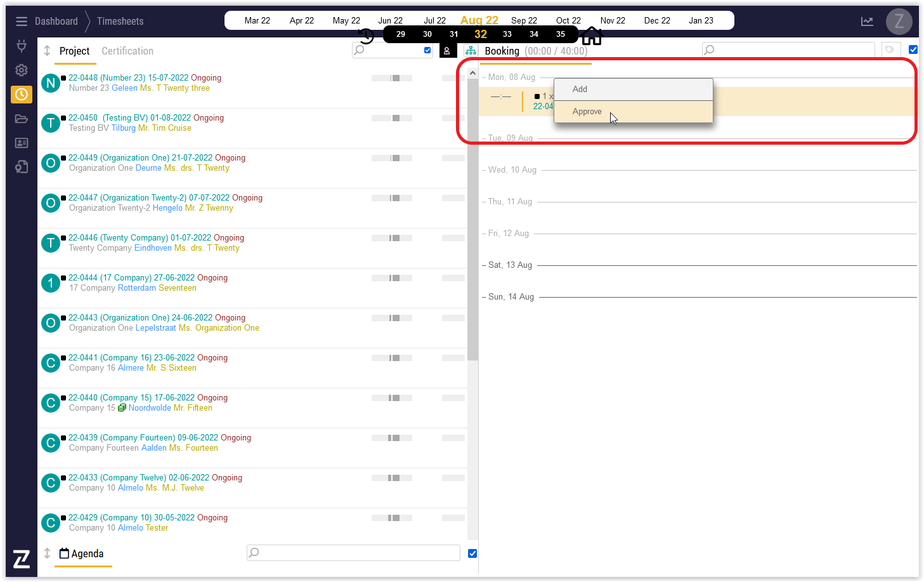Click the organization hierarchy icon beside Booking
This screenshot has height=582, width=924.
(x=471, y=51)
